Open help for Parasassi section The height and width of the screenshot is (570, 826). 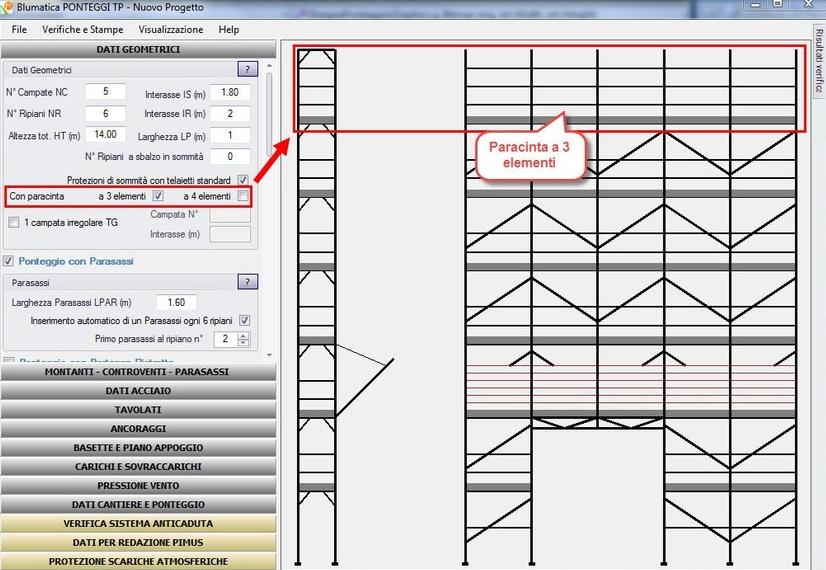click(247, 282)
